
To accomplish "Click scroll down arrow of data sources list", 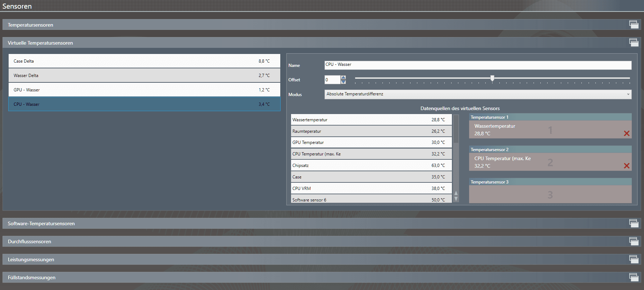I will tap(456, 199).
